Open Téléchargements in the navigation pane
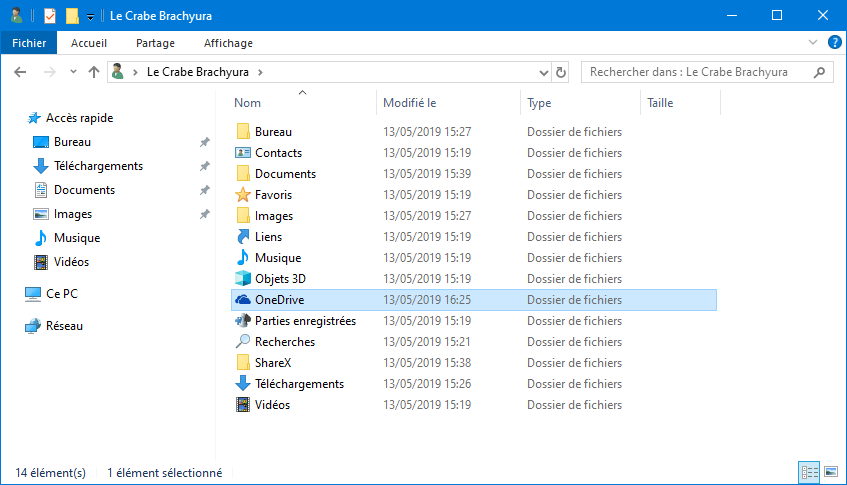The image size is (847, 485). click(98, 166)
